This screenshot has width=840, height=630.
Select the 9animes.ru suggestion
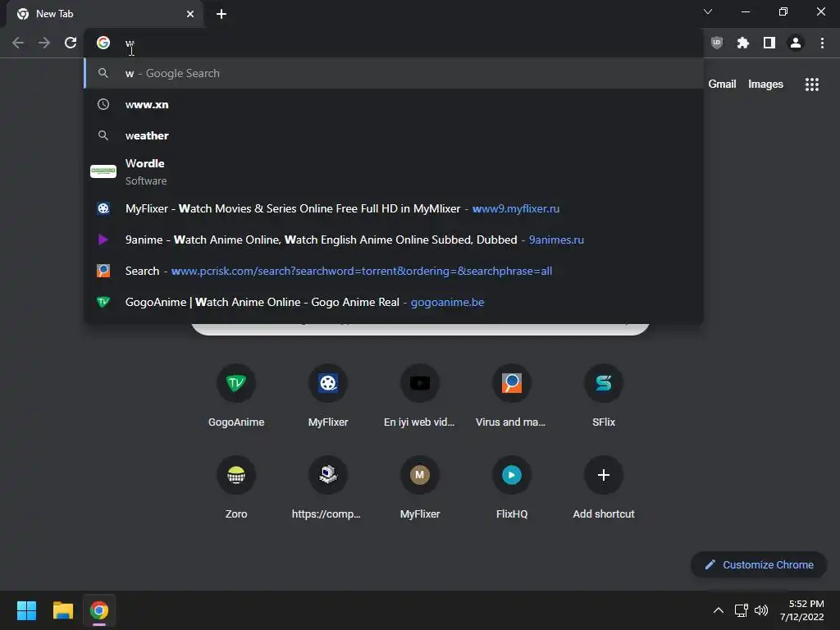394,240
